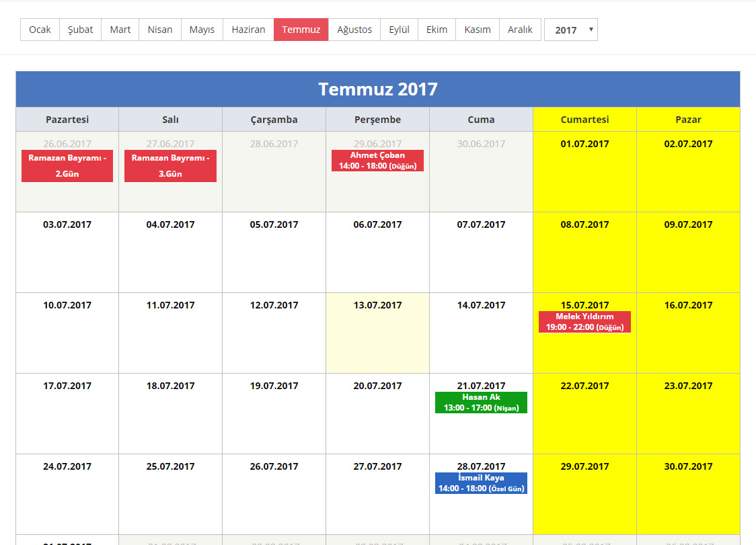Click the Perşembe column header
756x545 pixels.
[377, 120]
